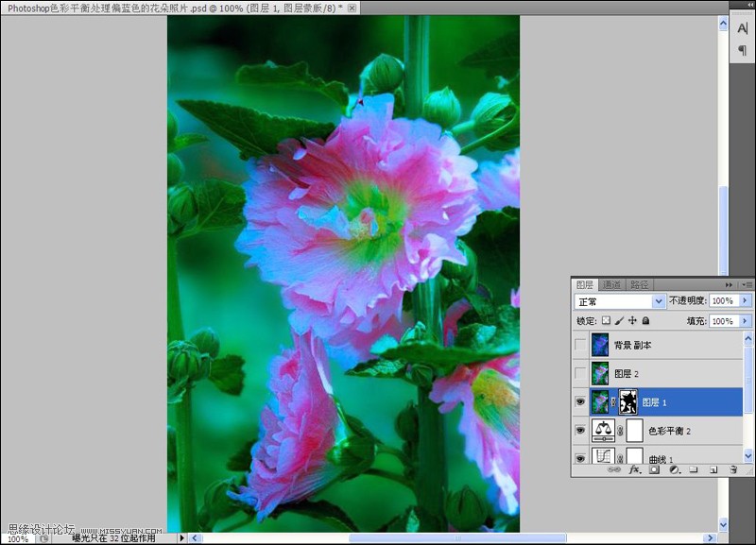Click the lock transparent pixels icon

[604, 320]
